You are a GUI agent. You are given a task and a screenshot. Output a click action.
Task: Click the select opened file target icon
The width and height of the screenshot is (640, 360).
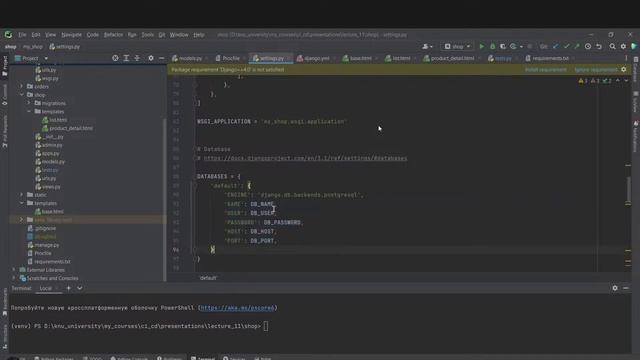pyautogui.click(x=115, y=58)
